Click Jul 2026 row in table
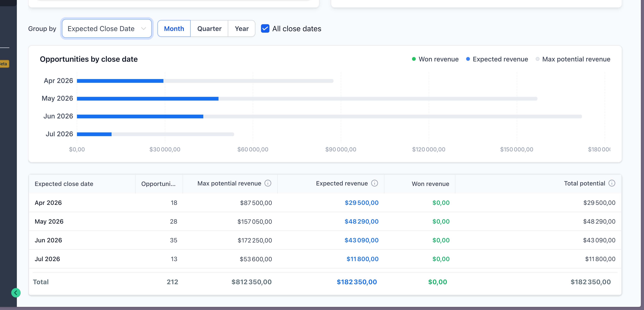The width and height of the screenshot is (644, 310). [x=47, y=259]
